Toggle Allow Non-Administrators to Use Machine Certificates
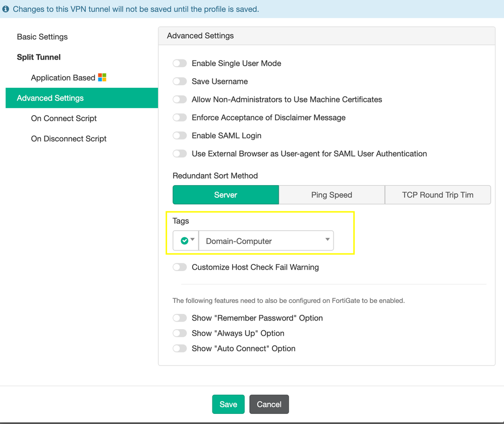 (x=180, y=100)
